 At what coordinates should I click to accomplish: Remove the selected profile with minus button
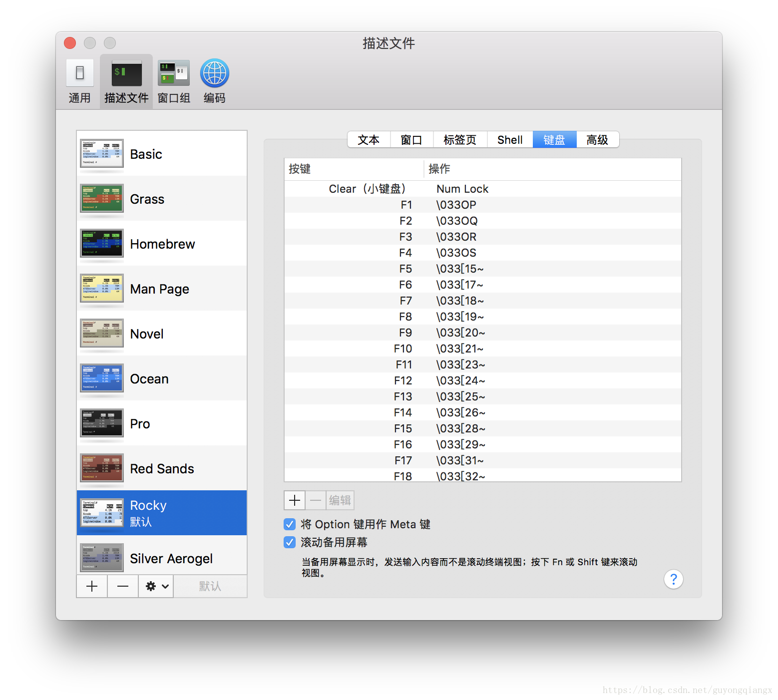pyautogui.click(x=123, y=586)
